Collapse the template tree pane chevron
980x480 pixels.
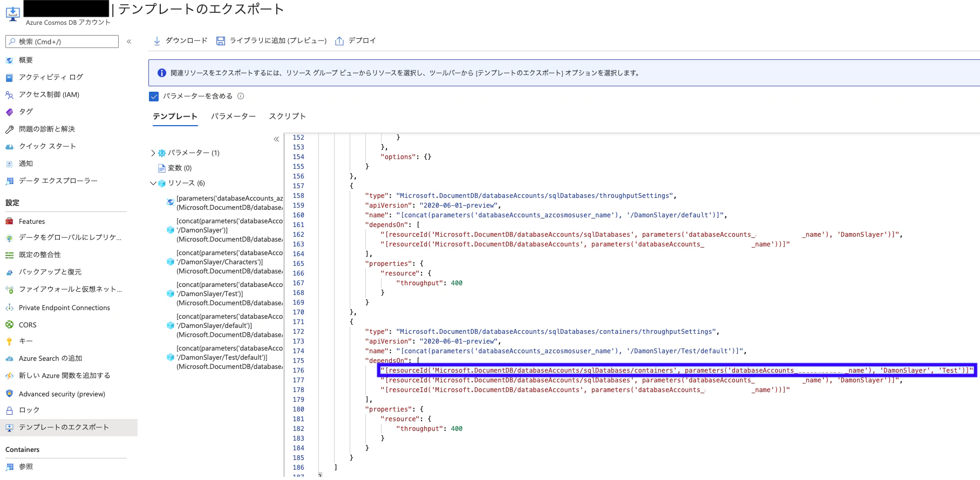(x=276, y=139)
